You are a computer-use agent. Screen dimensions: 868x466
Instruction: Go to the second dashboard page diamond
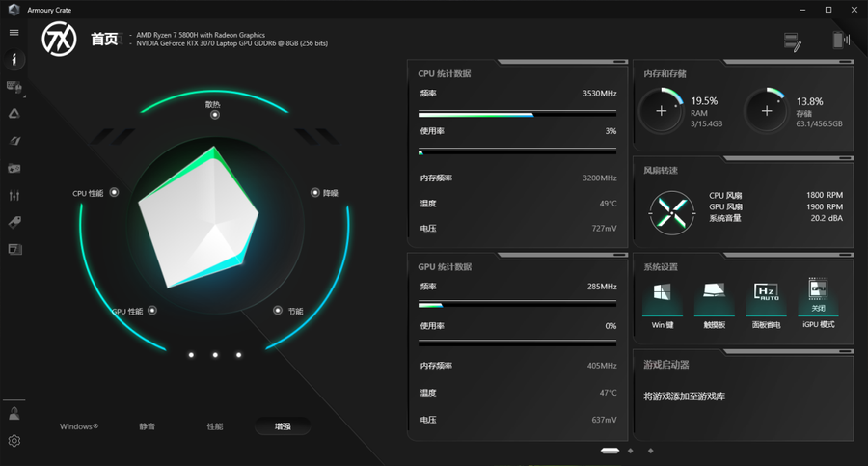pyautogui.click(x=631, y=451)
